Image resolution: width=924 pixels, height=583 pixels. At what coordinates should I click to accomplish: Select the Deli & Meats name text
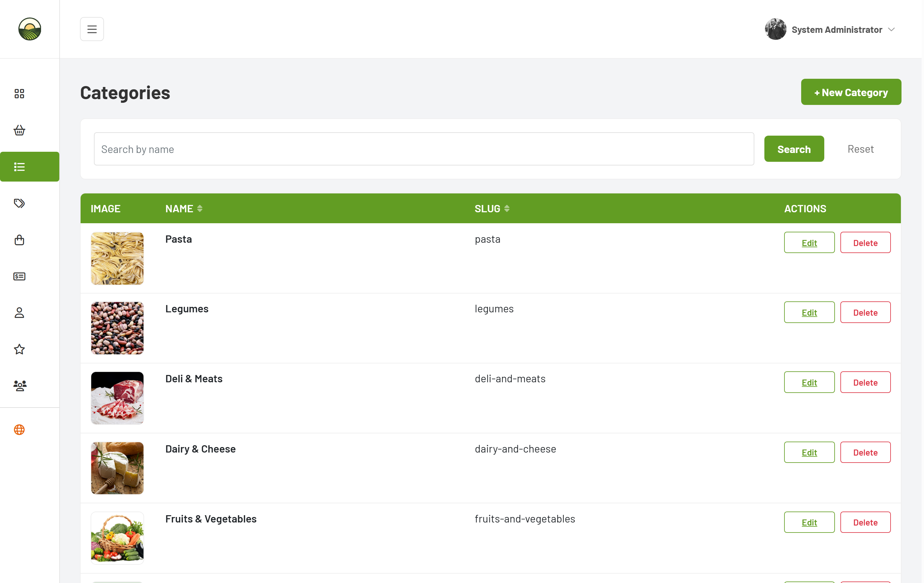tap(194, 379)
